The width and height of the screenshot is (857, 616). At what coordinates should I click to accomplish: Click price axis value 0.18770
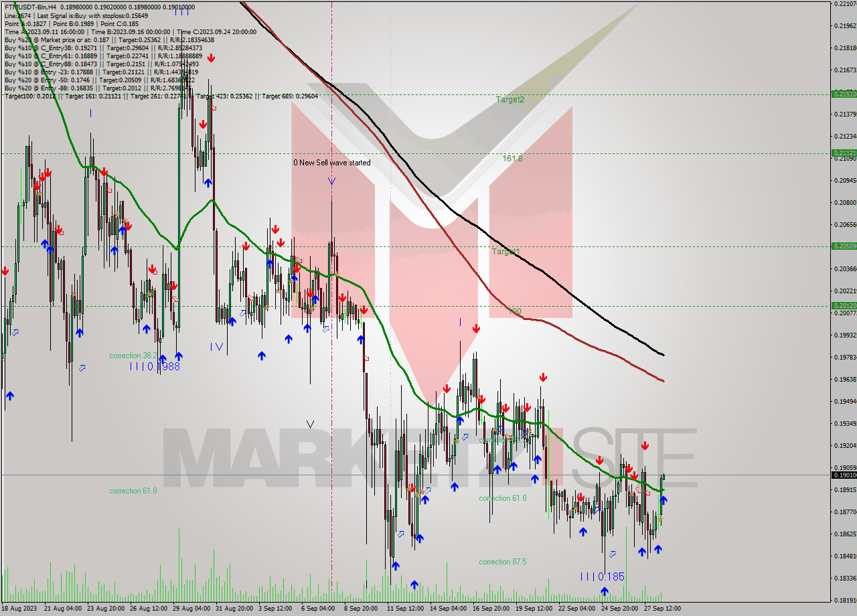[x=845, y=512]
